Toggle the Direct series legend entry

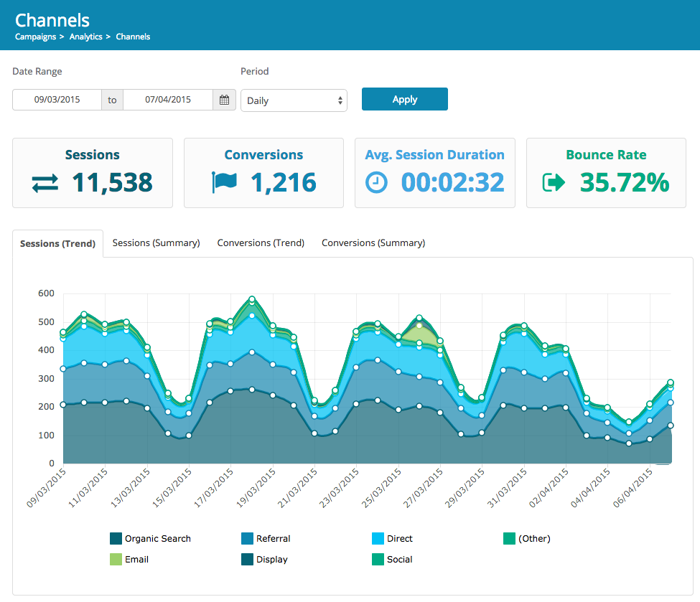click(392, 538)
